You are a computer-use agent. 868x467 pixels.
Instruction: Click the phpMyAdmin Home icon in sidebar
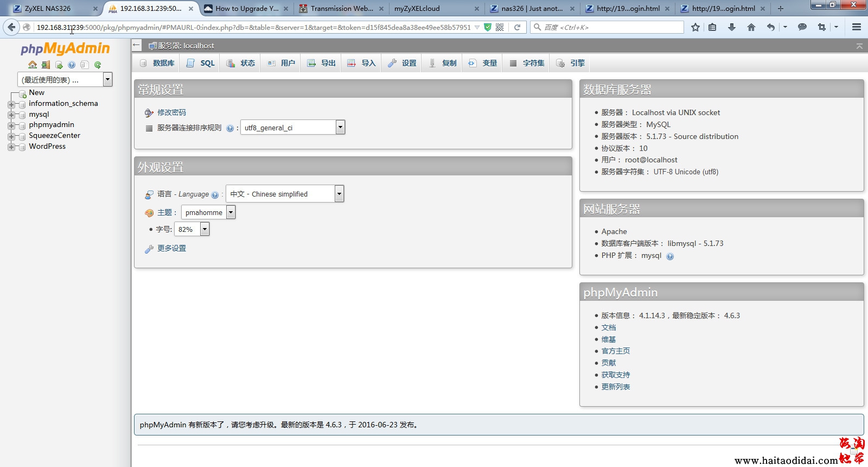[x=33, y=65]
